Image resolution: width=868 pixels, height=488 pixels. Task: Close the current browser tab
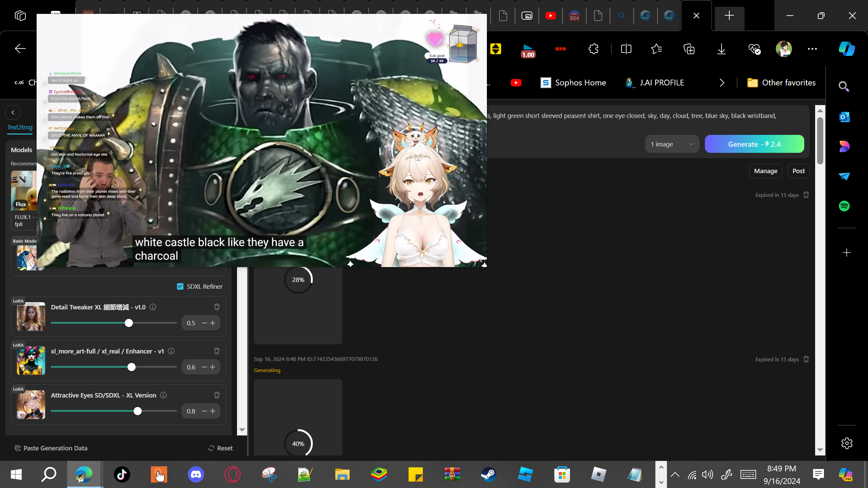coord(696,16)
